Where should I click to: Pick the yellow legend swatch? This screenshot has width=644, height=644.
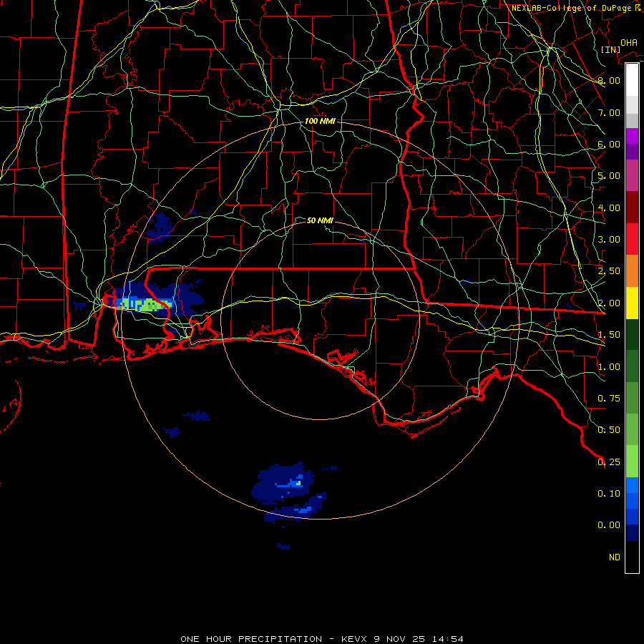tap(632, 303)
